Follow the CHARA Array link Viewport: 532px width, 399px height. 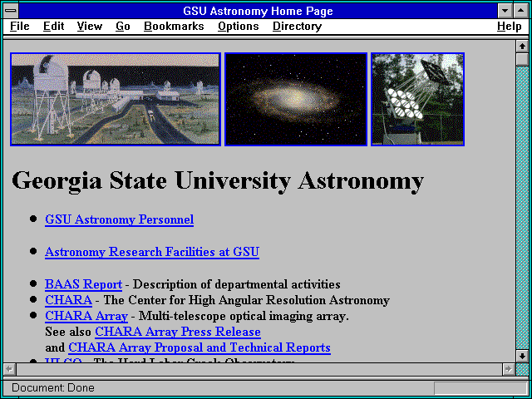(86, 316)
